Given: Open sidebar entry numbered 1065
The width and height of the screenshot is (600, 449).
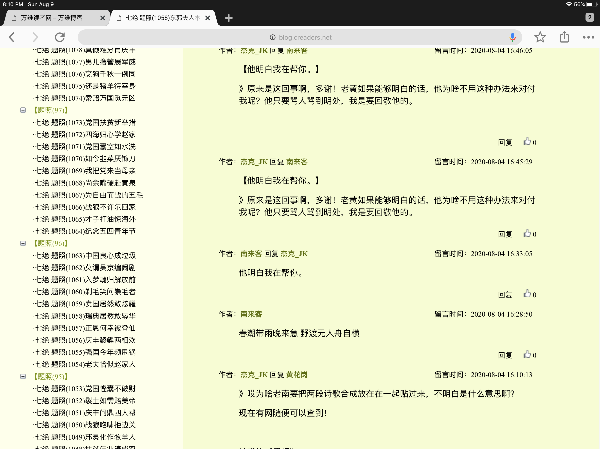Looking at the screenshot, I should tap(85, 219).
